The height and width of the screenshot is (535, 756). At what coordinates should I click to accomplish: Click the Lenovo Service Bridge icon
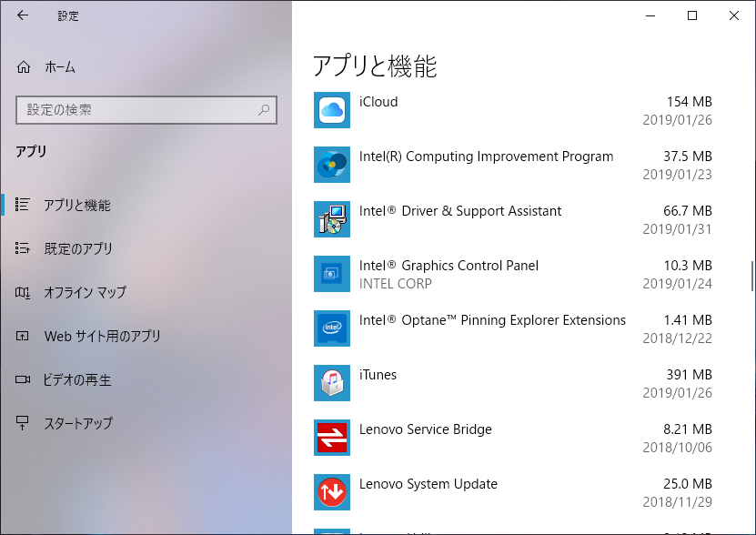click(332, 437)
